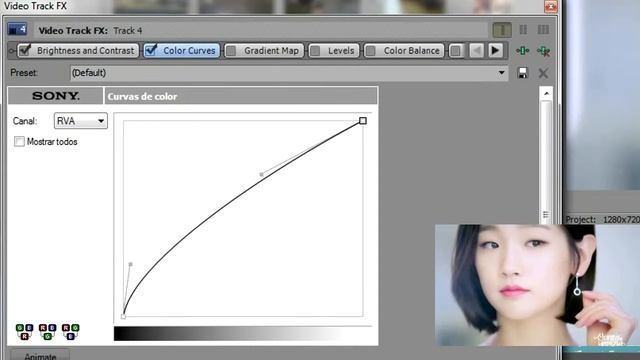Click the Remove Selected Plug-In icon
The image size is (640, 360).
543,51
